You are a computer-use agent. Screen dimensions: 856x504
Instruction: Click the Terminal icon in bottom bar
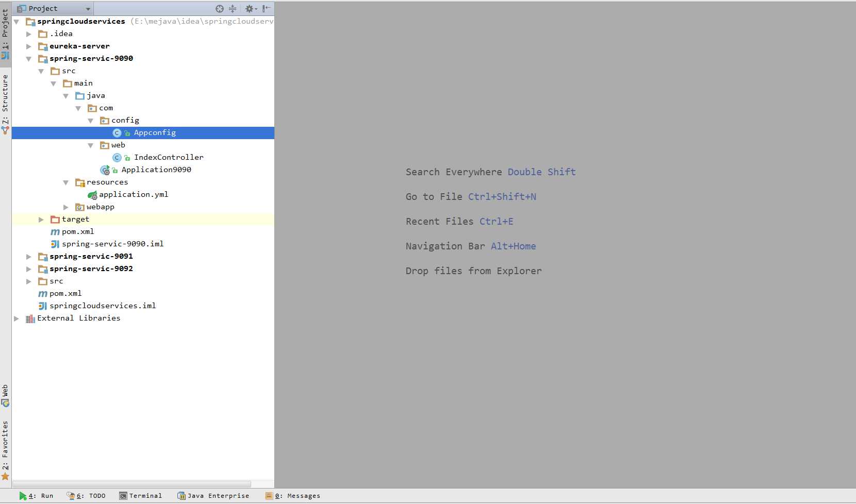click(123, 496)
